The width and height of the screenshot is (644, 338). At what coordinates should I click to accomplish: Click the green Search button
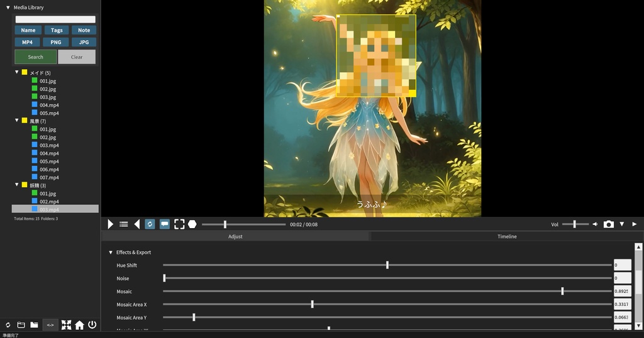coord(36,57)
